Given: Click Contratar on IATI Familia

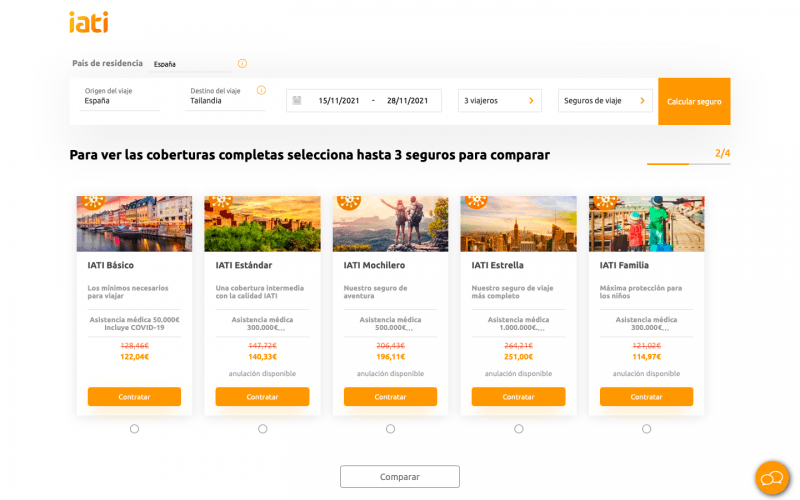Looking at the screenshot, I should coord(646,396).
